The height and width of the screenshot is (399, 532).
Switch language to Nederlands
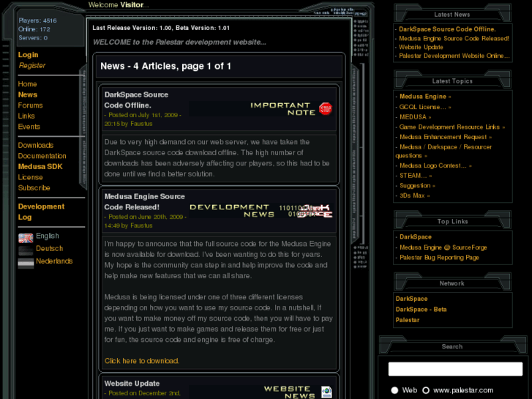coord(54,261)
